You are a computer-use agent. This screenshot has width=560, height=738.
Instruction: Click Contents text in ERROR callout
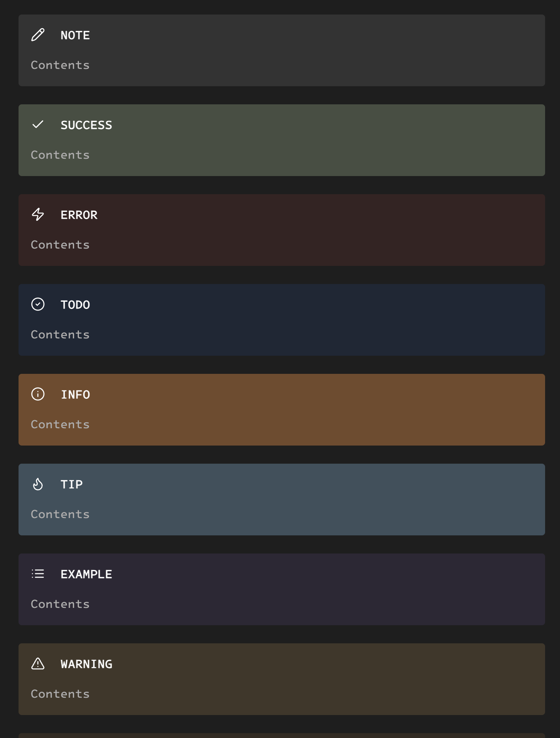point(60,245)
